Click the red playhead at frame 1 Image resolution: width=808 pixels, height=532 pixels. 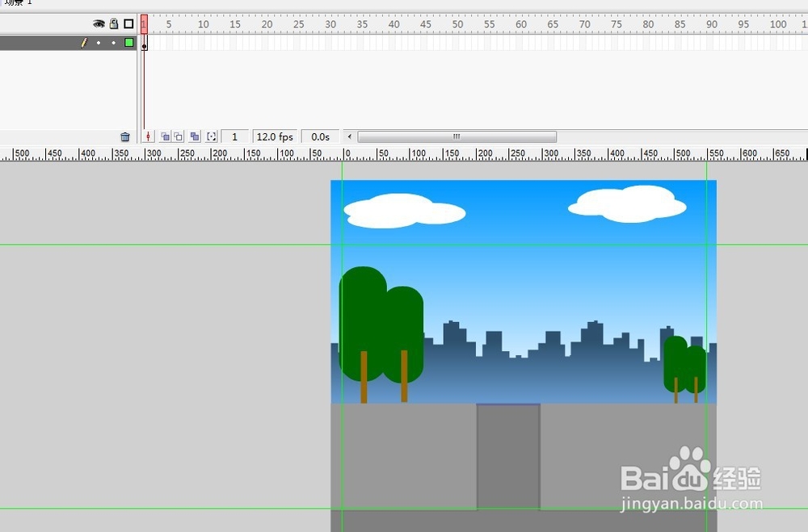[x=145, y=23]
